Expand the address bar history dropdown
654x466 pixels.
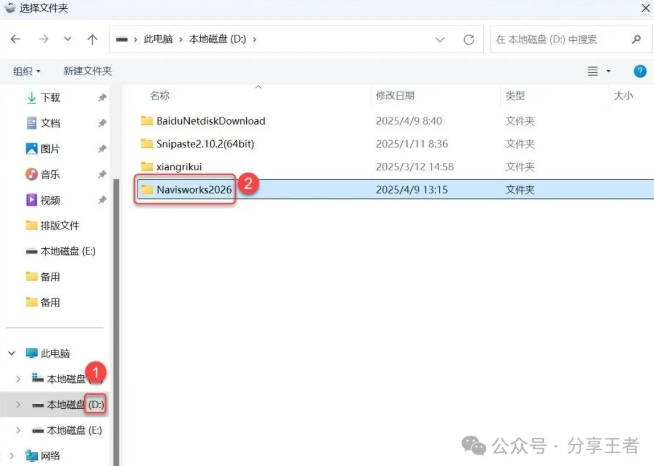(x=440, y=40)
